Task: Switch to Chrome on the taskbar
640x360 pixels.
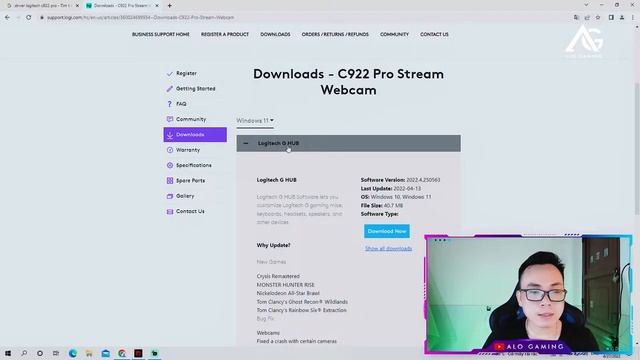Action: [122, 353]
